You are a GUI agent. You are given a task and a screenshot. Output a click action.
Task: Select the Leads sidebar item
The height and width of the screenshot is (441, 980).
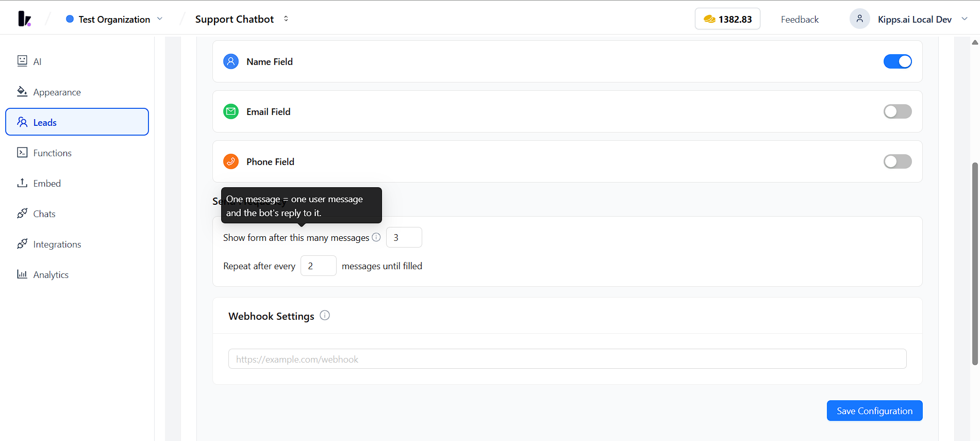tap(77, 122)
